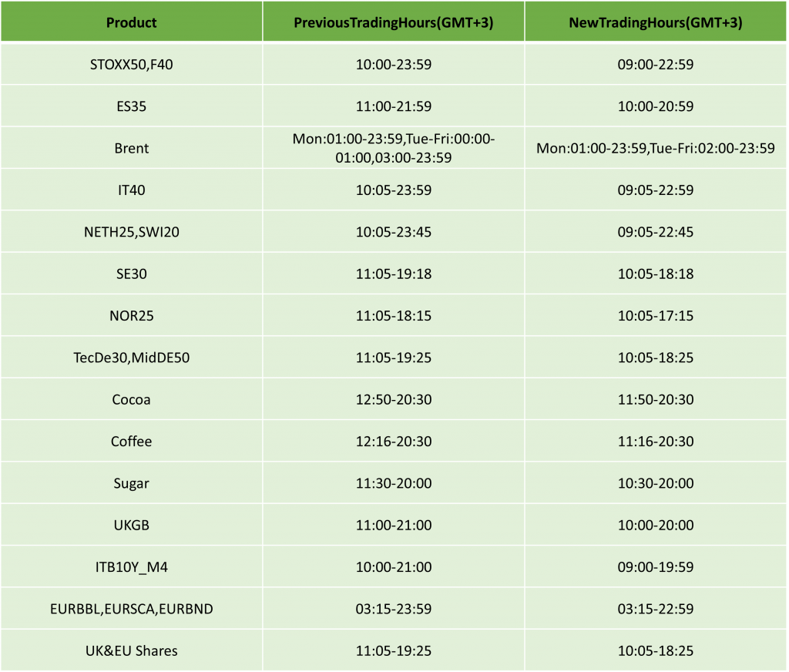Select the Coffee product cell
The image size is (789, 672).
tap(131, 441)
